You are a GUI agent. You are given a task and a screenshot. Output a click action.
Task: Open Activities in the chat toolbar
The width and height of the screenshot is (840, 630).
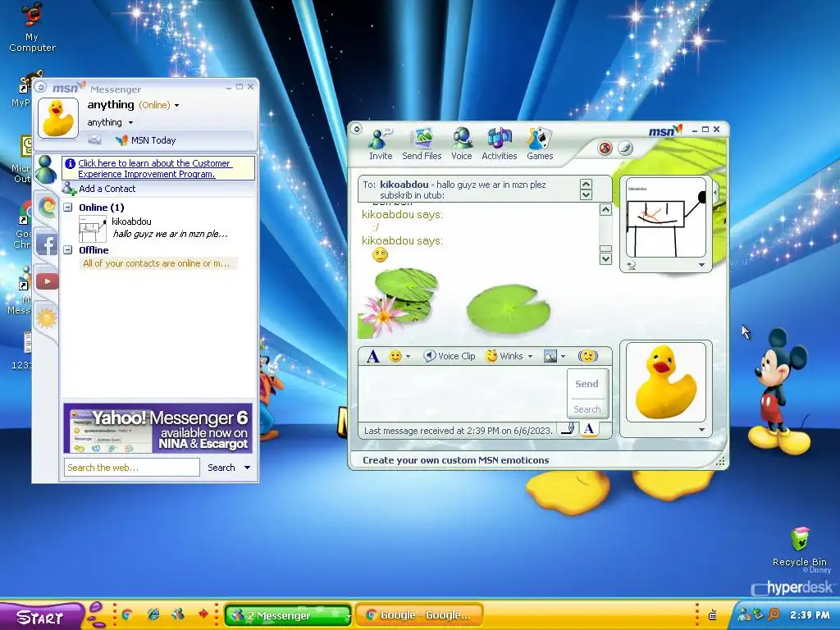click(x=500, y=144)
